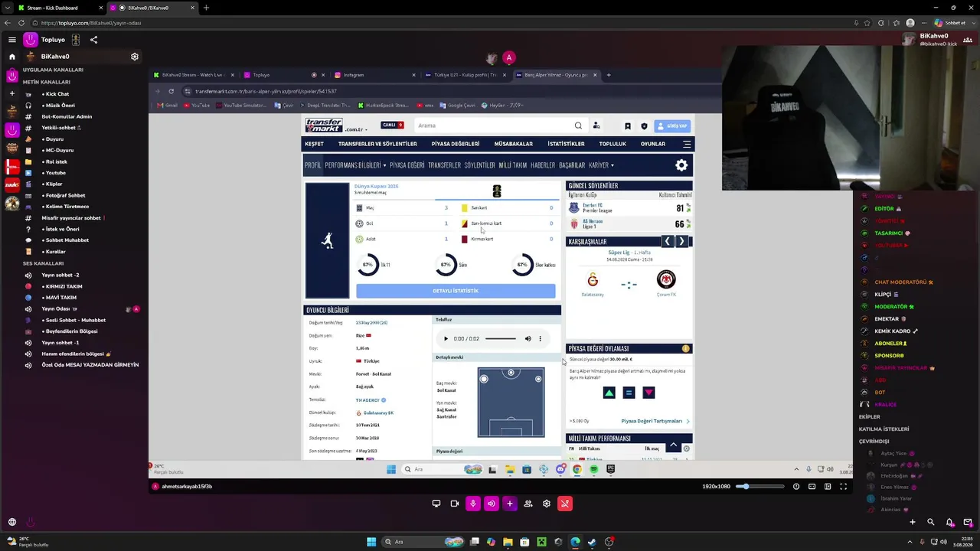Adjust the stream resolution slider
The width and height of the screenshot is (980, 551).
coord(760,487)
